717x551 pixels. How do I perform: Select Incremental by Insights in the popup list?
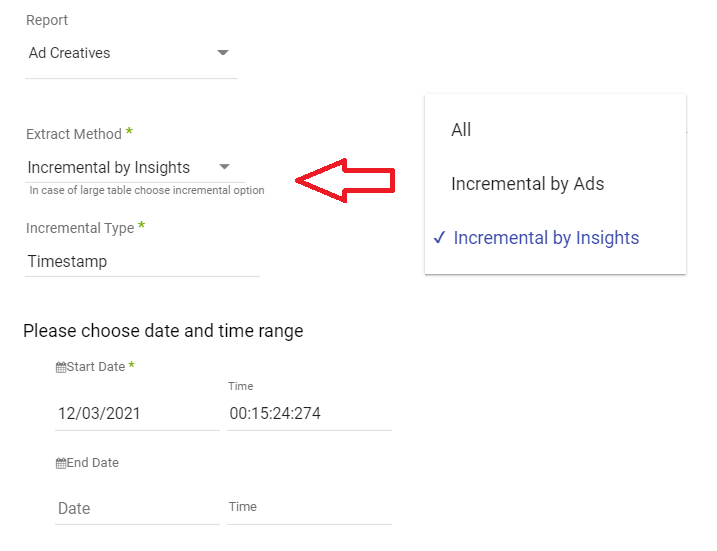click(546, 238)
